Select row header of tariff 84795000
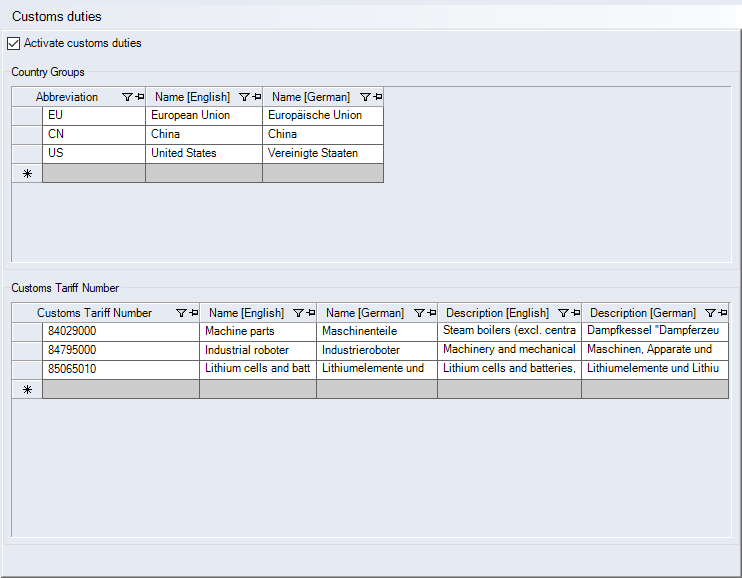This screenshot has height=578, width=742. pos(27,351)
